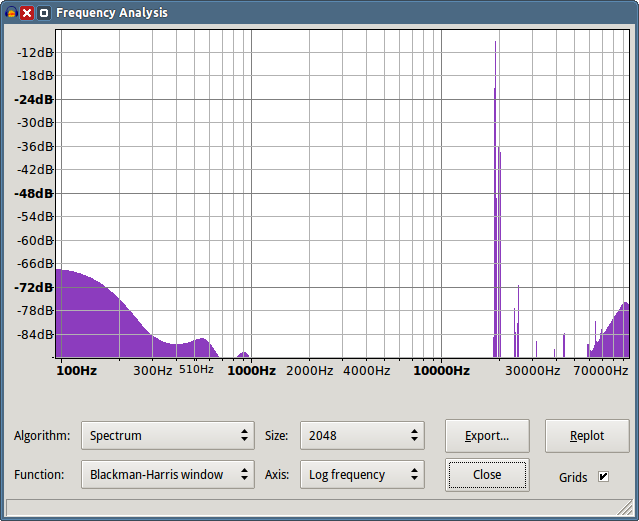Click the 2000Hz frequency axis label
This screenshot has height=521, width=639.
(310, 371)
